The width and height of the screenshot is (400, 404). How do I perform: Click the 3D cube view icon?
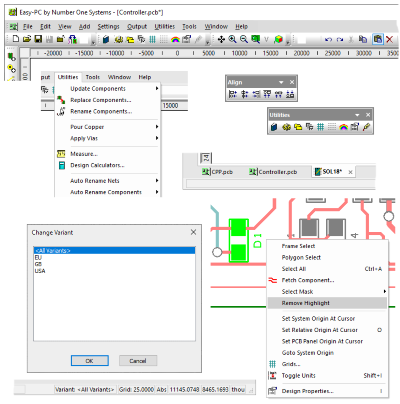tap(278, 39)
